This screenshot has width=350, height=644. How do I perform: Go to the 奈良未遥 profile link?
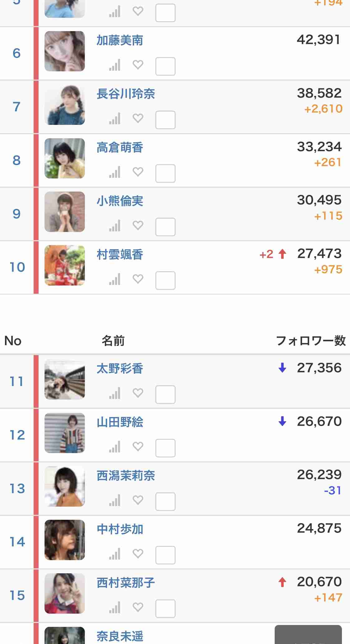120,636
